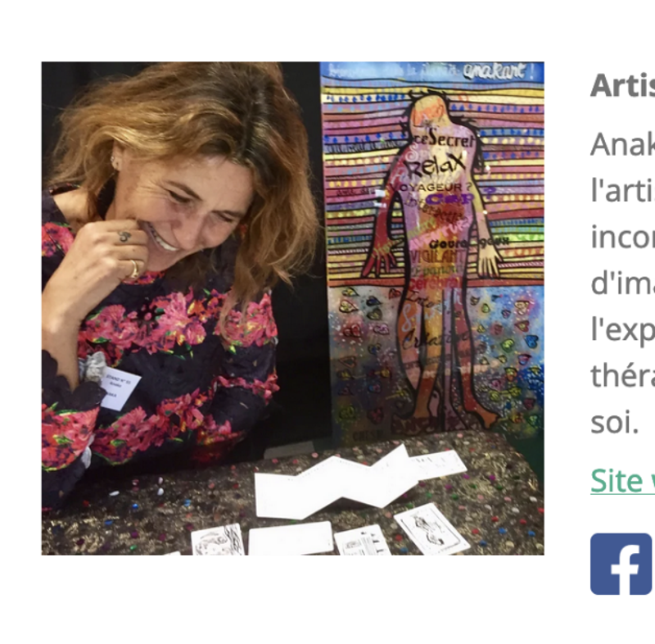Screen dimensions: 655x644
Task: Click the illustrated card at bottom right of the table
Action: pos(432,528)
